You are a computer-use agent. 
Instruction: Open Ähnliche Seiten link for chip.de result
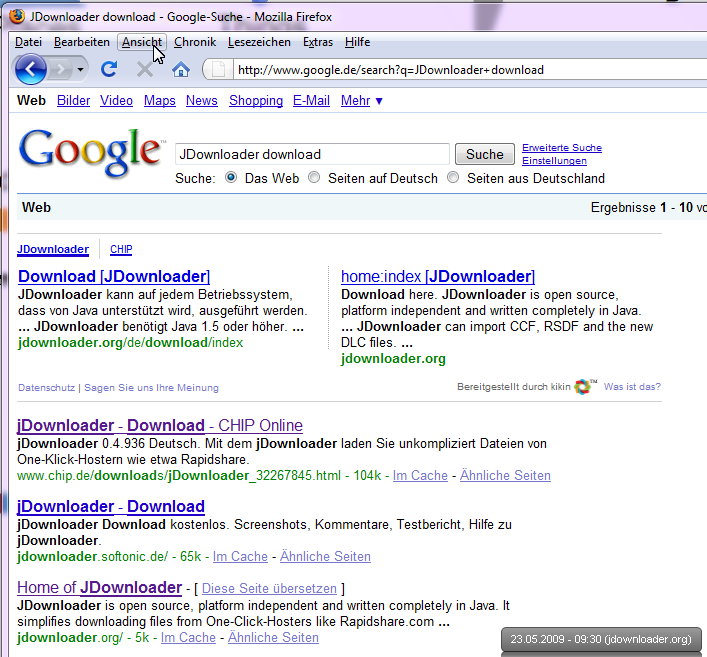tap(505, 475)
